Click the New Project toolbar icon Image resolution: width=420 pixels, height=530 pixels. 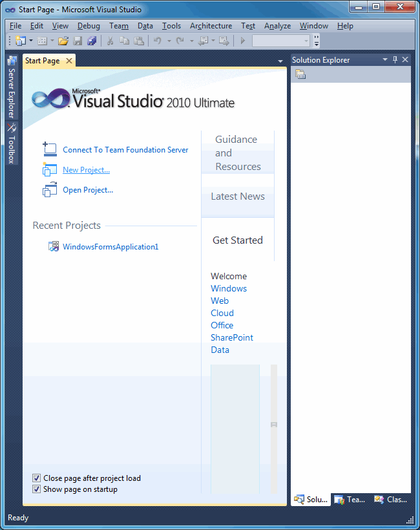[x=21, y=41]
